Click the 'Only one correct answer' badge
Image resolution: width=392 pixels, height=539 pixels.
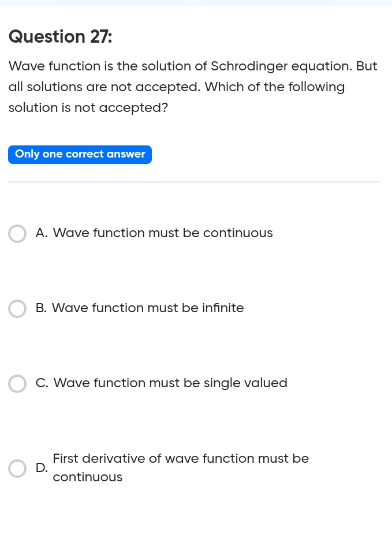coord(80,154)
